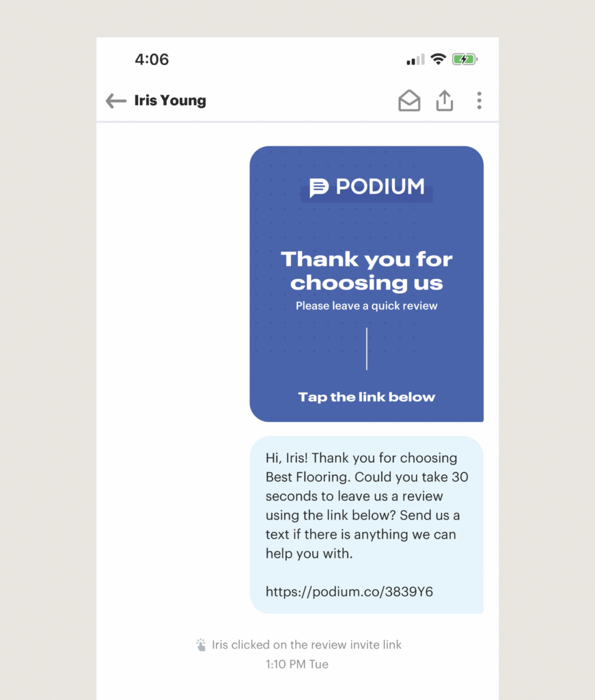Open the Podium review invite image card
This screenshot has width=595, height=700.
(x=367, y=284)
